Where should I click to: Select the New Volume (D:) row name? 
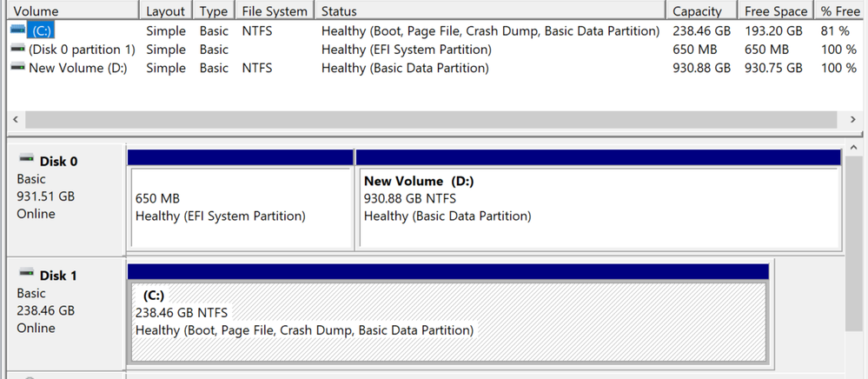pyautogui.click(x=78, y=68)
